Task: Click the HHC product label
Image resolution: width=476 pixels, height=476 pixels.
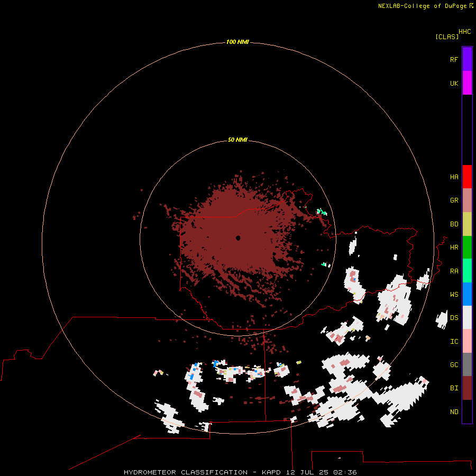Action: [x=464, y=32]
